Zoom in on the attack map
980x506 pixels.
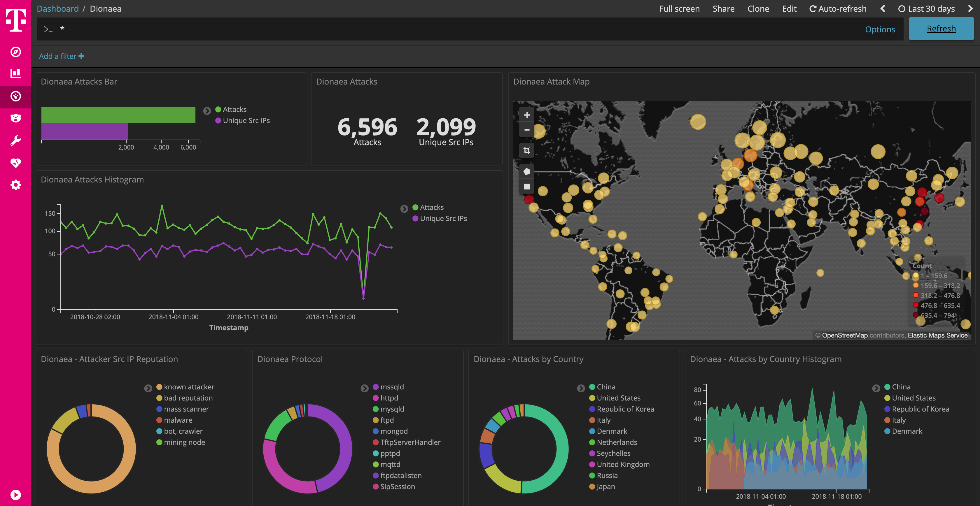coord(526,115)
